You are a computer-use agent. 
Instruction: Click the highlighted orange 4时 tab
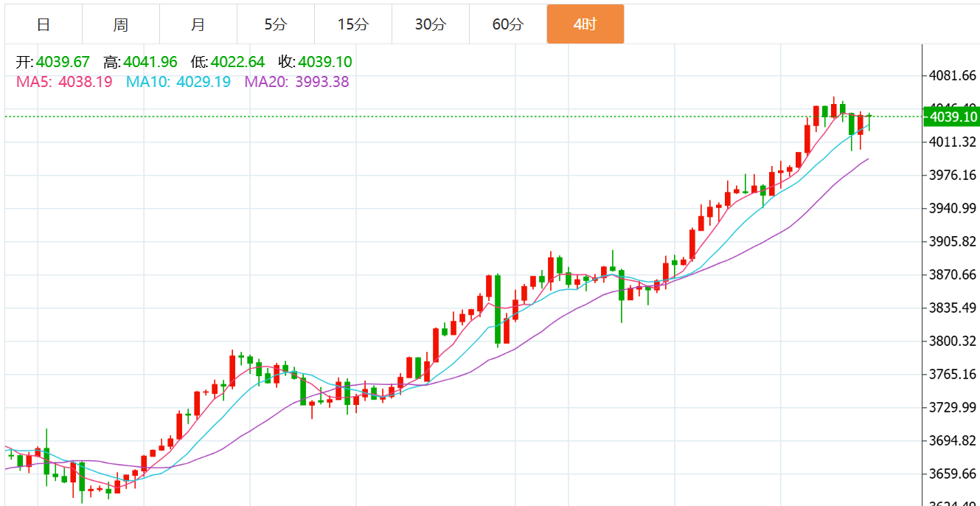click(x=585, y=24)
